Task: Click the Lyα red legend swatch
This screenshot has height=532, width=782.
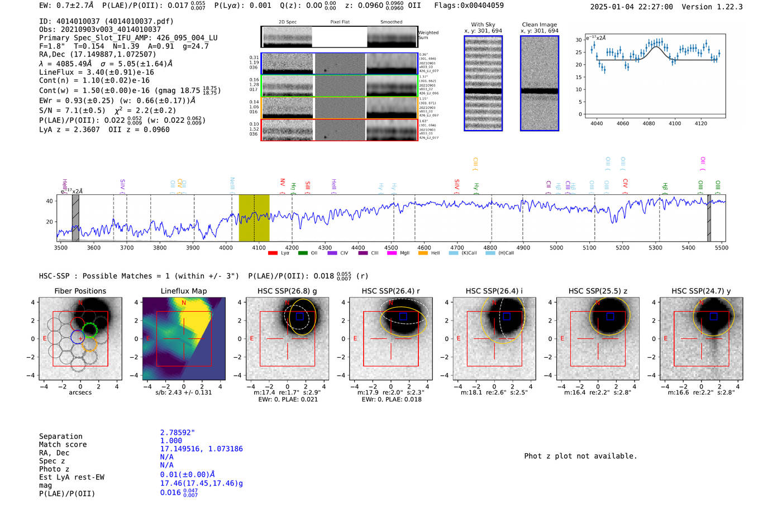Action: pos(273,253)
